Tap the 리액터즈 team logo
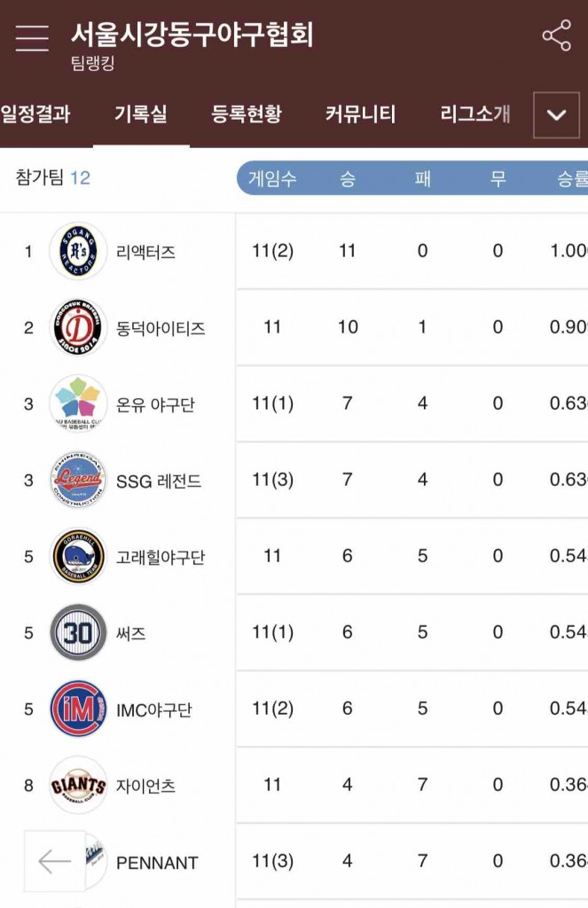The height and width of the screenshot is (908, 588). 78,252
